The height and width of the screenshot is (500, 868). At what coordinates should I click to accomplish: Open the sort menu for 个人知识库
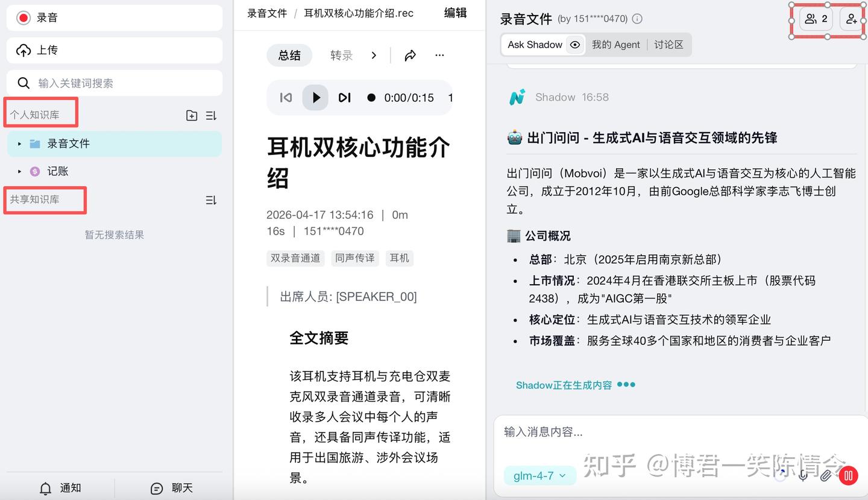(x=211, y=115)
